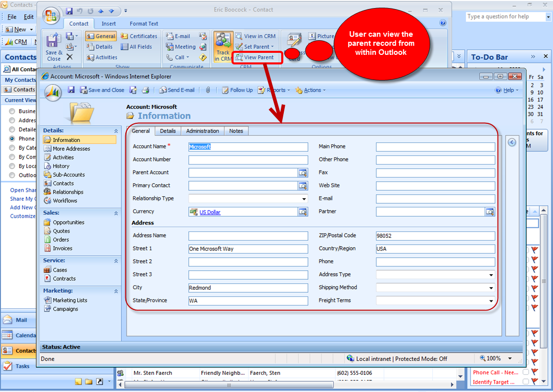Open History in the left navigation

[x=61, y=166]
